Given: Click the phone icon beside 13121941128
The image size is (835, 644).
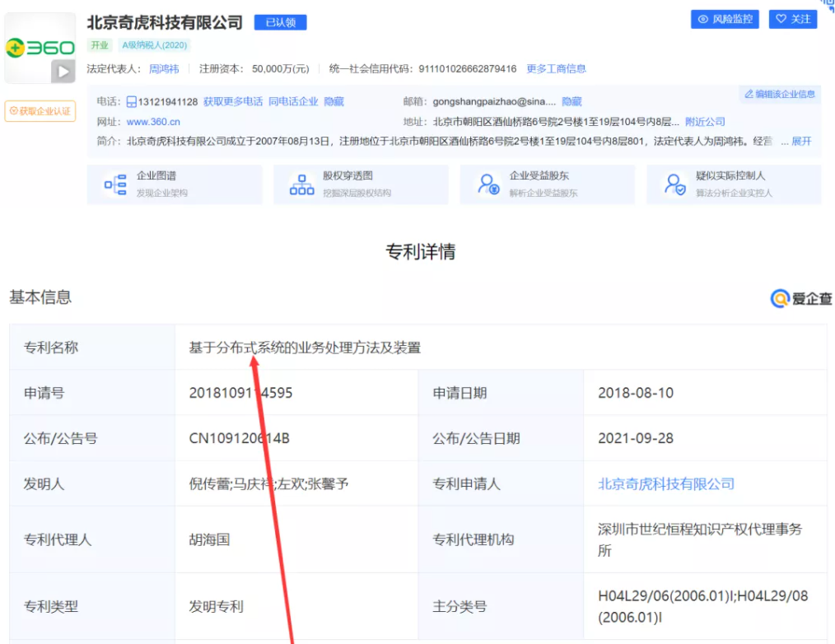Looking at the screenshot, I should [x=131, y=102].
